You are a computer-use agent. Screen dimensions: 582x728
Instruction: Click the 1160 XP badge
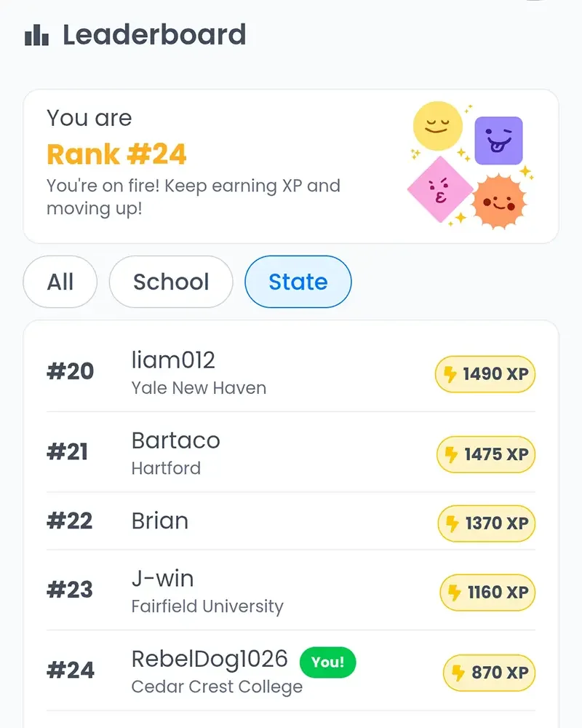(487, 593)
